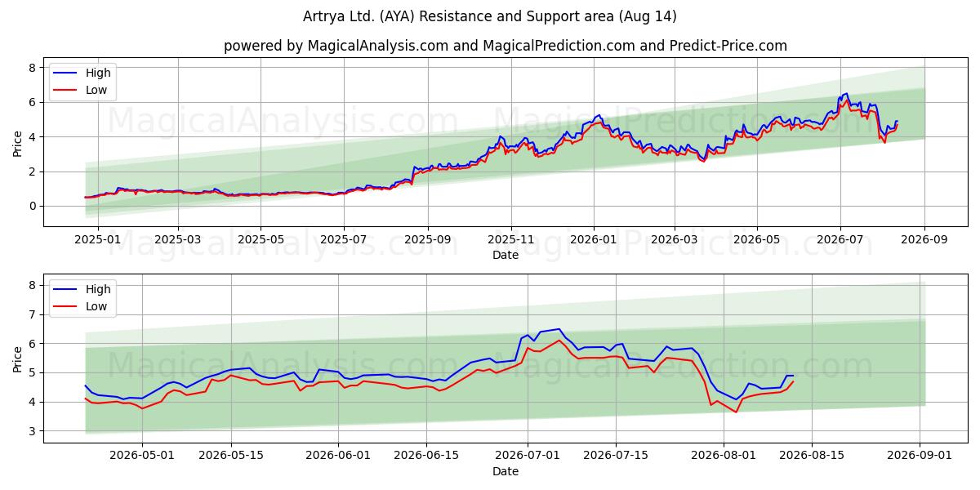Screen dimensions: 980x490
Task: Click the 'Price' axis label of the top chart
Action: click(x=18, y=143)
